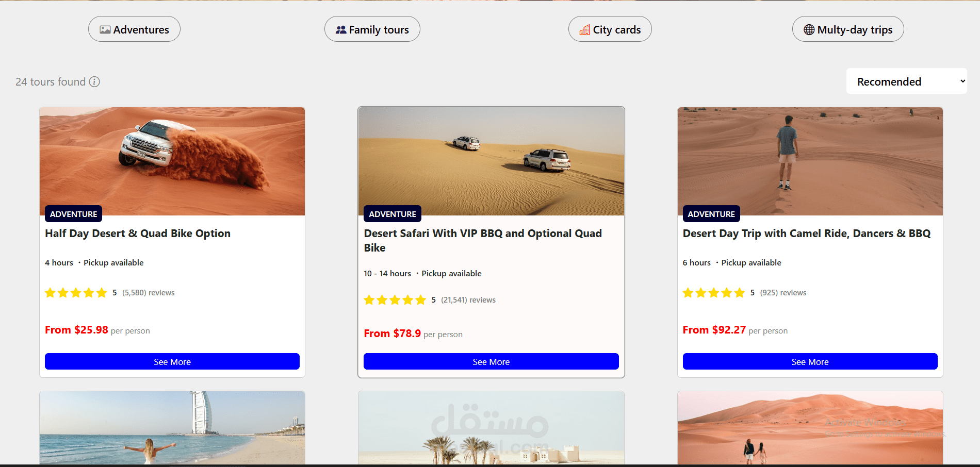The image size is (980, 467).
Task: Click See More on Half Day Desert tour
Action: 172,361
